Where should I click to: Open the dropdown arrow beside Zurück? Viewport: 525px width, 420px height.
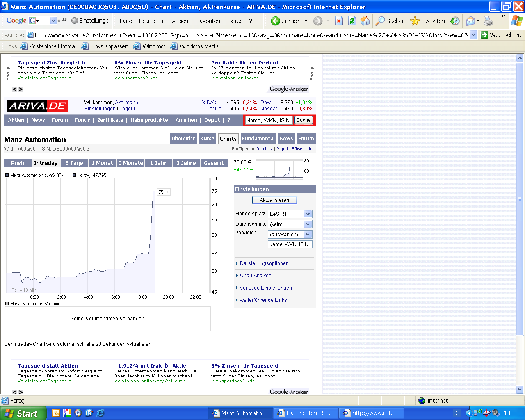pos(306,21)
